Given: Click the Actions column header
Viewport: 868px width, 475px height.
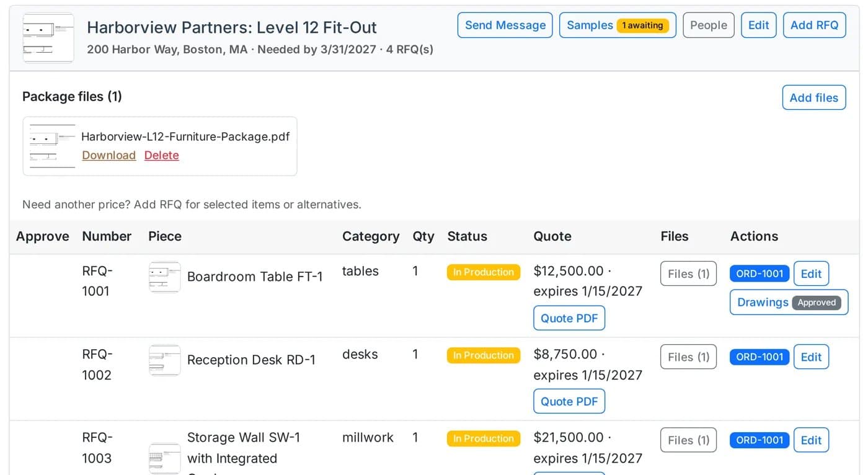Looking at the screenshot, I should [x=754, y=236].
